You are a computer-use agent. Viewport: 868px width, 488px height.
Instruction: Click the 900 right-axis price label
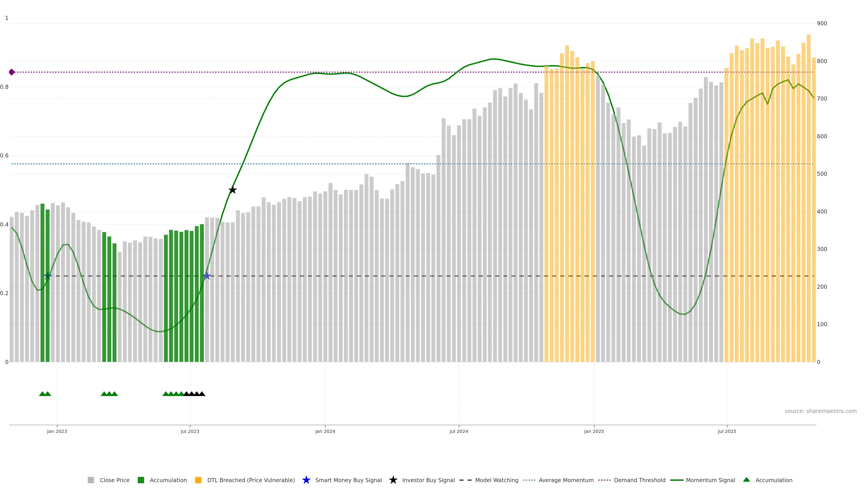[822, 23]
